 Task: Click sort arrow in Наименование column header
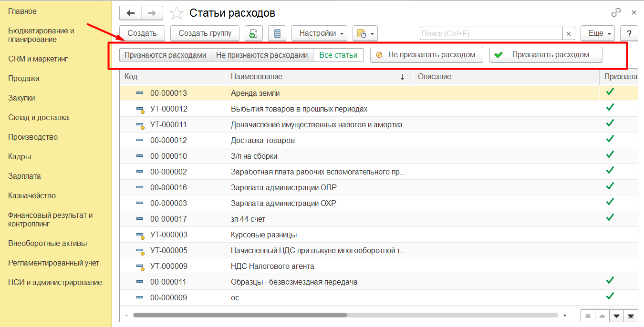(402, 77)
